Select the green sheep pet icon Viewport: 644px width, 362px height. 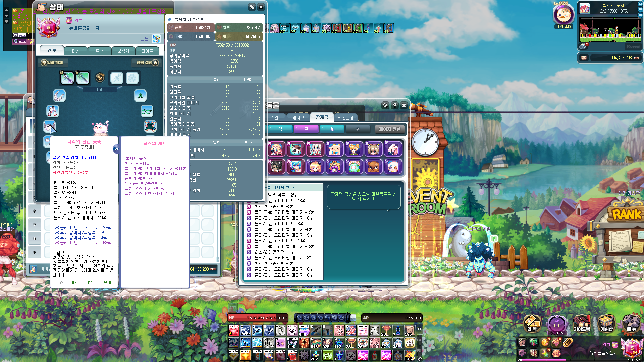(354, 166)
